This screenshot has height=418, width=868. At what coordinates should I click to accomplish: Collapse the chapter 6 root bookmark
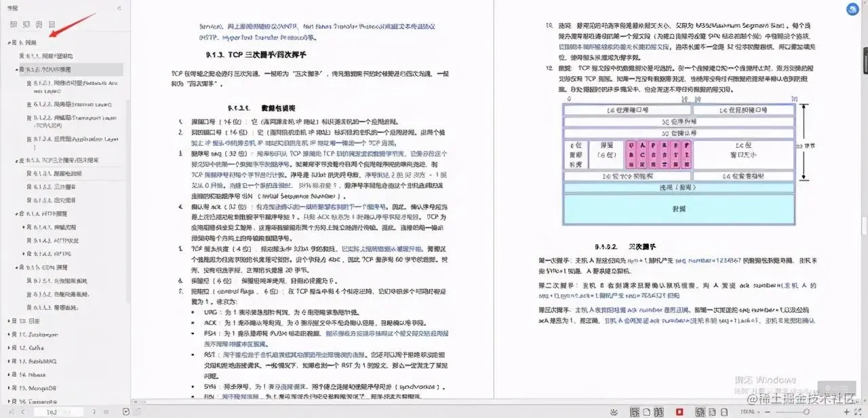point(9,42)
